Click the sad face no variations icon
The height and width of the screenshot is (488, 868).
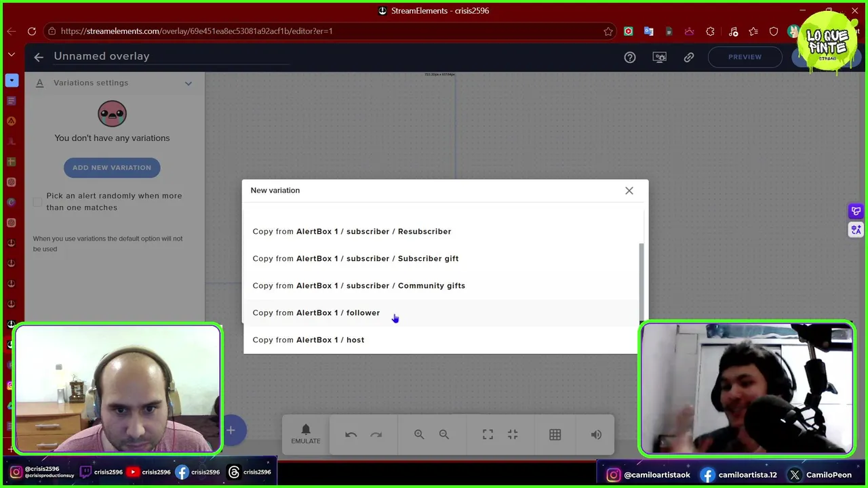pos(112,114)
